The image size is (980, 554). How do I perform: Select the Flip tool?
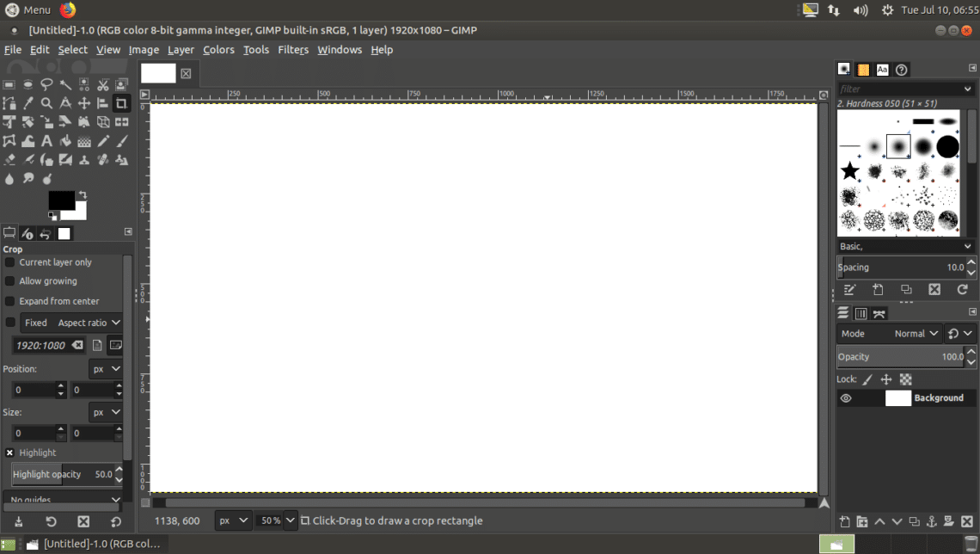click(x=122, y=122)
